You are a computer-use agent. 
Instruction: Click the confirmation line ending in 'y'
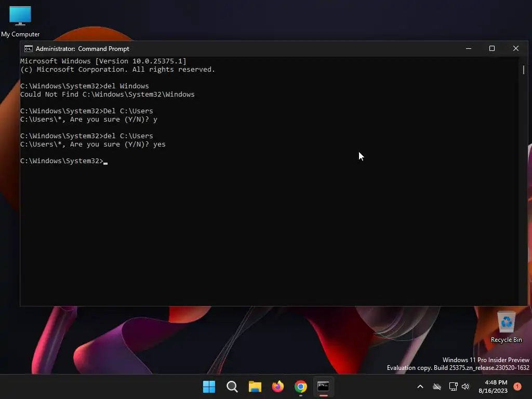[x=88, y=119]
